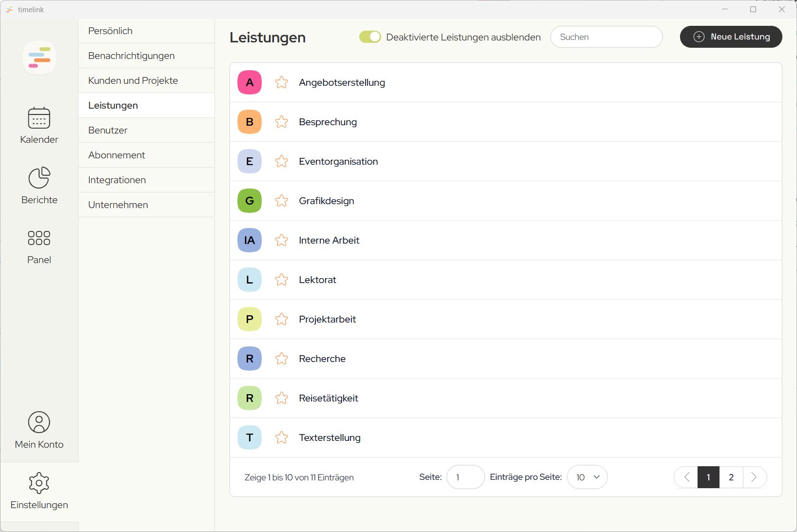Click the IA badge for Interne Arbeit
The width and height of the screenshot is (797, 532).
pos(250,240)
